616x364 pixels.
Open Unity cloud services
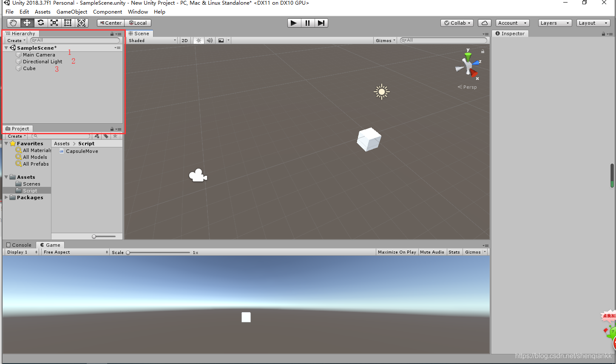click(x=485, y=23)
